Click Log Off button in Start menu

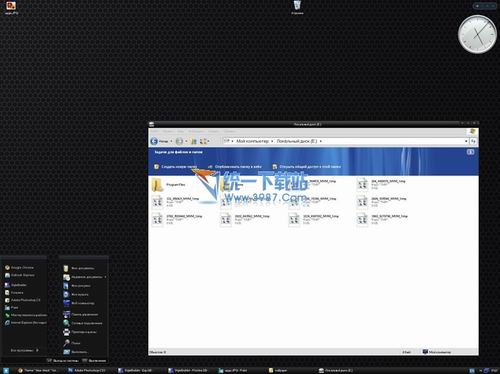(63, 360)
